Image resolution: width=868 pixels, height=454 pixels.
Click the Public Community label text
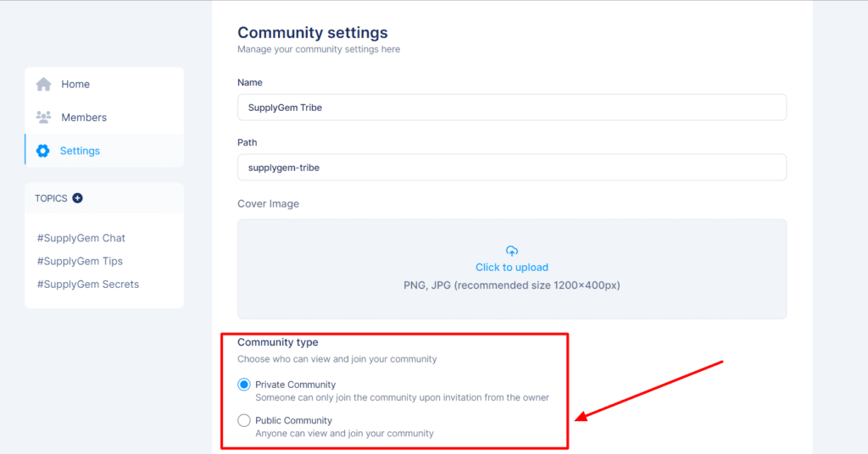293,420
